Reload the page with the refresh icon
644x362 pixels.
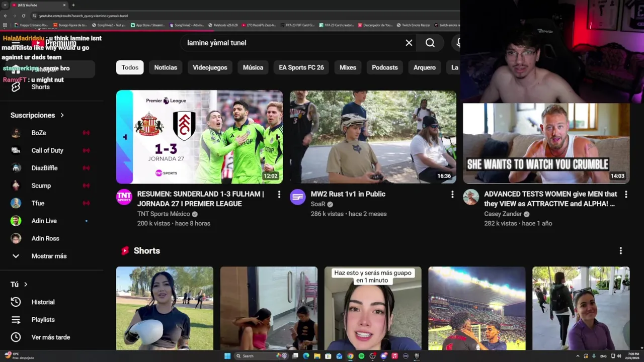pyautogui.click(x=23, y=16)
